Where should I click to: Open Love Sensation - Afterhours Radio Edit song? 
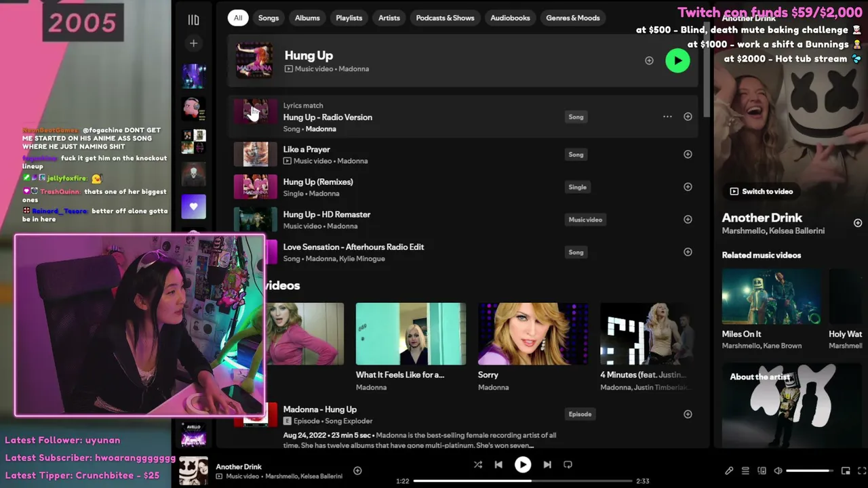pos(353,247)
